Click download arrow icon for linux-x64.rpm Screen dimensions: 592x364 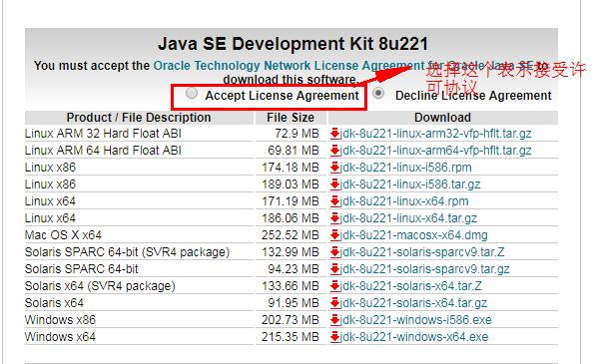click(334, 201)
